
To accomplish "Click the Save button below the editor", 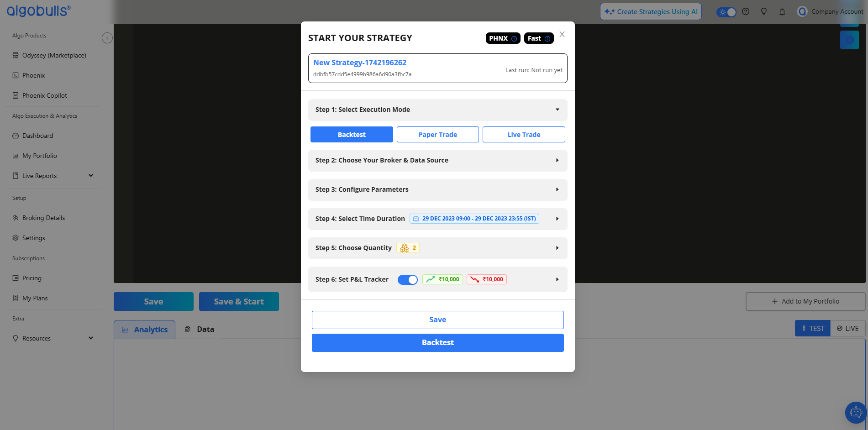I will tap(153, 302).
